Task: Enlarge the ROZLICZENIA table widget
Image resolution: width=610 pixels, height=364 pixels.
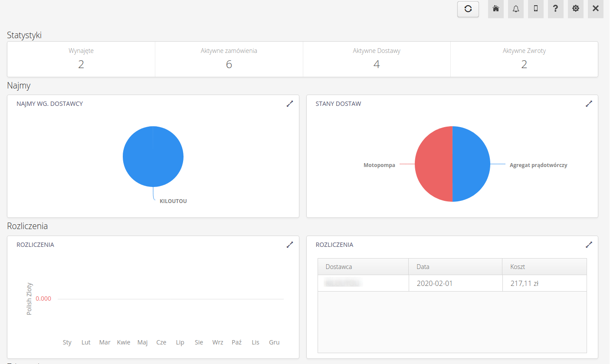Action: click(x=589, y=244)
